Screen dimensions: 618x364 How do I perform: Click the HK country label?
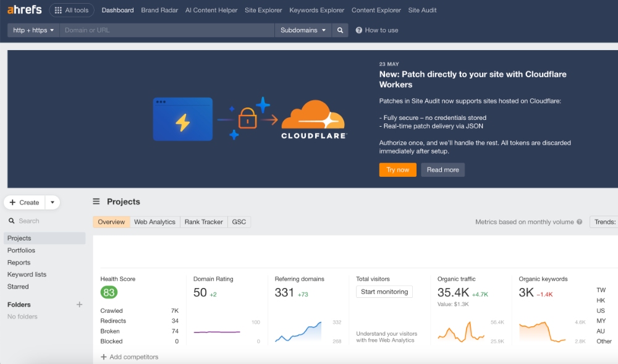click(x=601, y=300)
